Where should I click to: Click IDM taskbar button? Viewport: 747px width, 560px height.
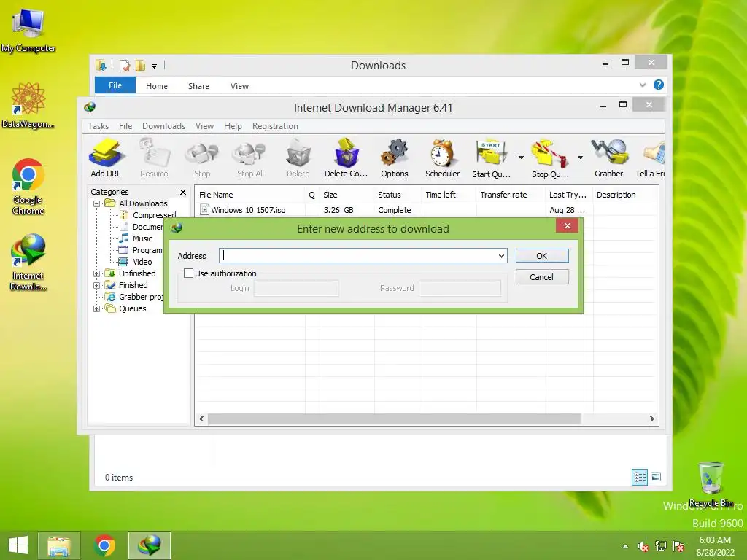click(149, 545)
